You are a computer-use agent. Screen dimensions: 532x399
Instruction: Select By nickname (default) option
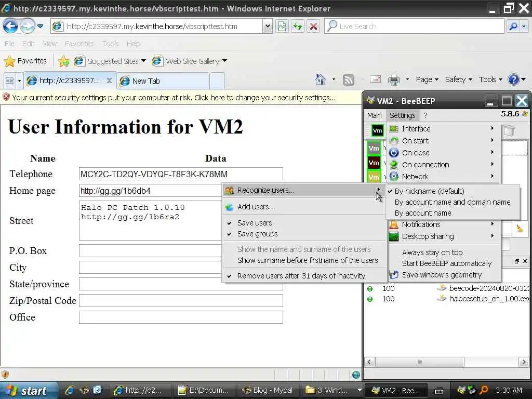click(453, 191)
